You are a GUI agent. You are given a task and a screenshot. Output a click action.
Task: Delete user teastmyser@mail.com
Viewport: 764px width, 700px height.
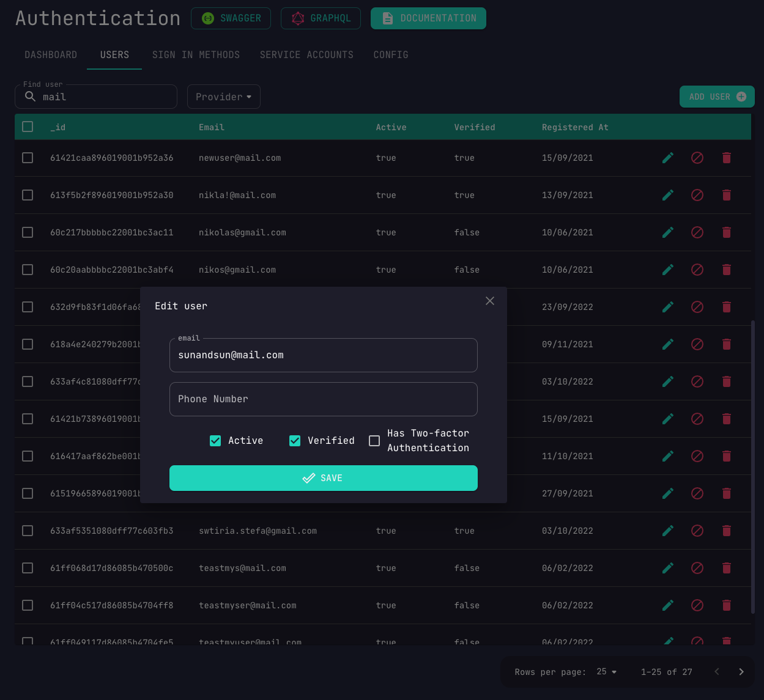tap(727, 605)
